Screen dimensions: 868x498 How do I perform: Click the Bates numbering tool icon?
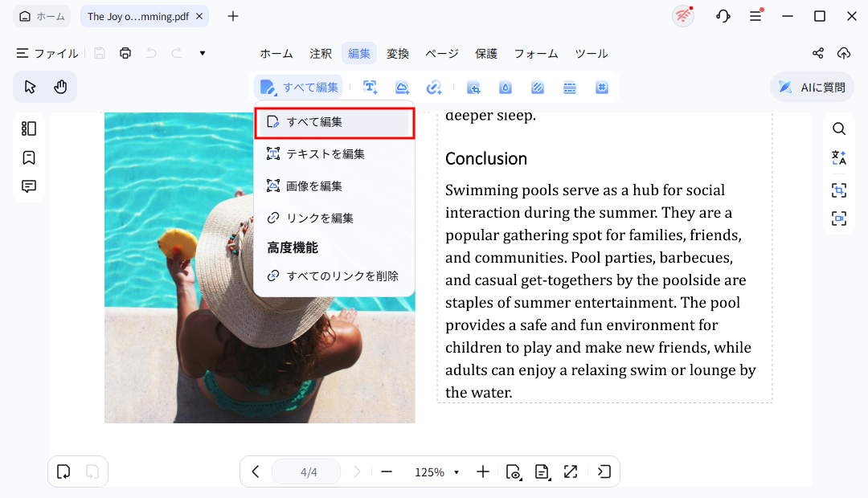(x=602, y=88)
